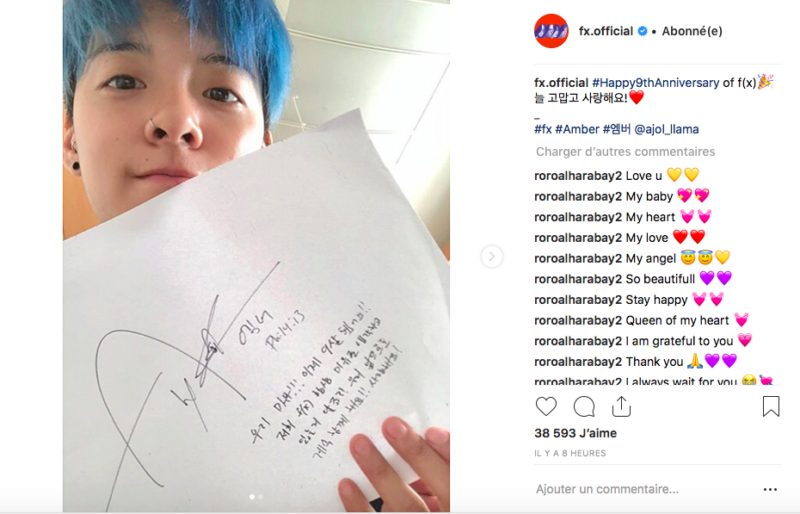Screen dimensions: 800x514
Task: Toggle the Abonné(e) following status
Action: (692, 31)
